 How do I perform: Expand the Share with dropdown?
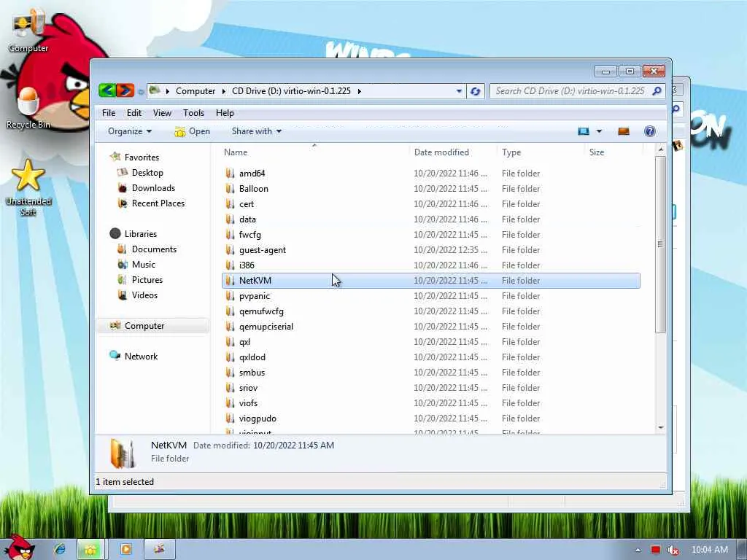coord(256,131)
